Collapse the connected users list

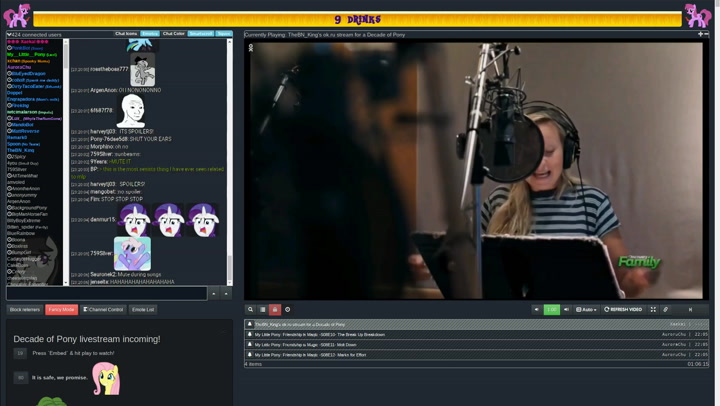click(10, 34)
